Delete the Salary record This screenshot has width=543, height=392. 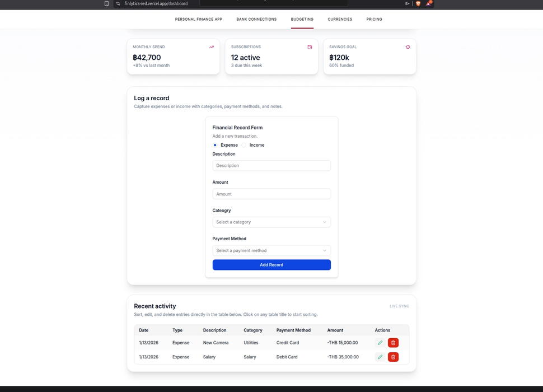(x=393, y=357)
